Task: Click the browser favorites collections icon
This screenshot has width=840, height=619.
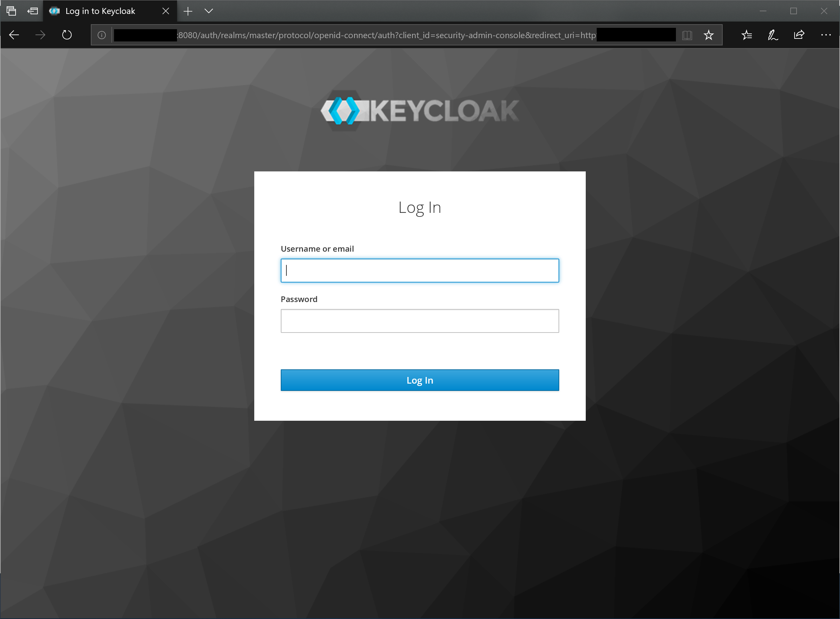Action: (x=747, y=34)
